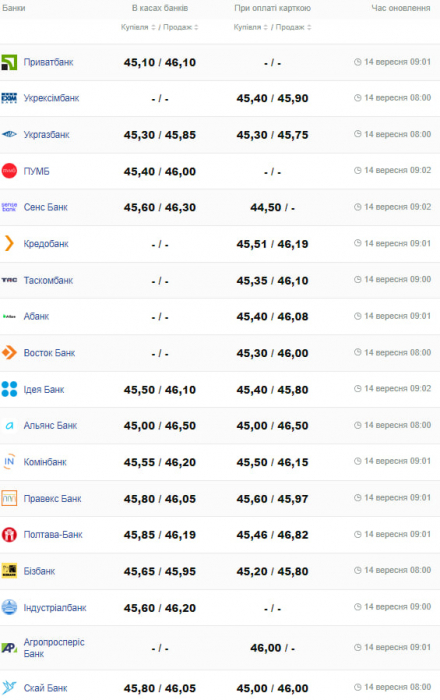Open the Укргазбанк link
The image size is (440, 700).
point(46,134)
